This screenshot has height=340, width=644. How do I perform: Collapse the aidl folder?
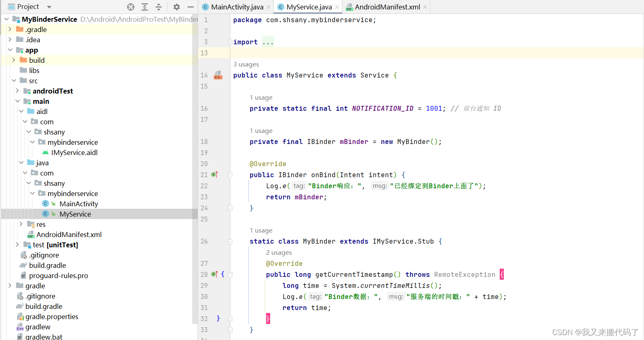(21, 111)
